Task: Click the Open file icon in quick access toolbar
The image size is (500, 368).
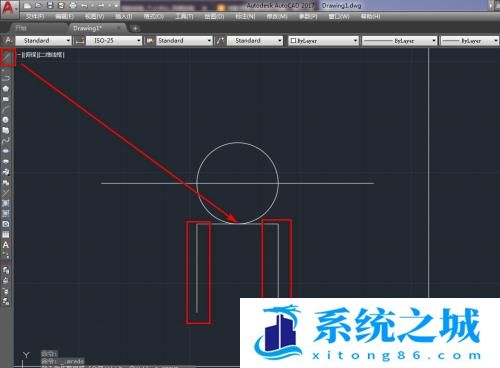Action: click(38, 5)
